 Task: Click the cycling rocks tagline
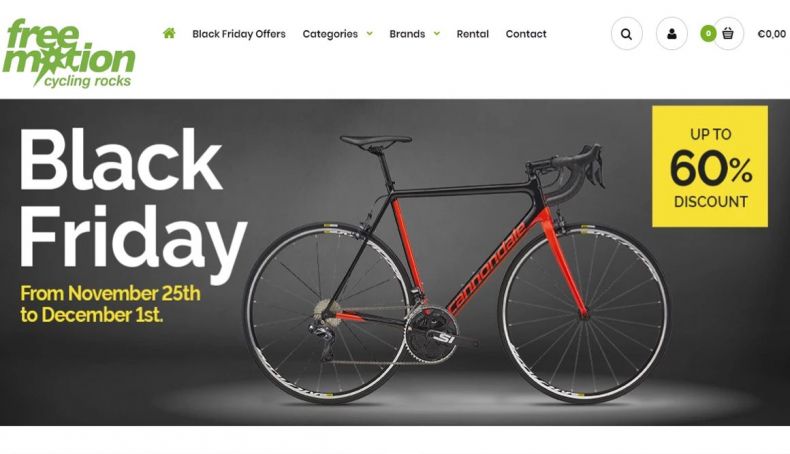tap(88, 81)
